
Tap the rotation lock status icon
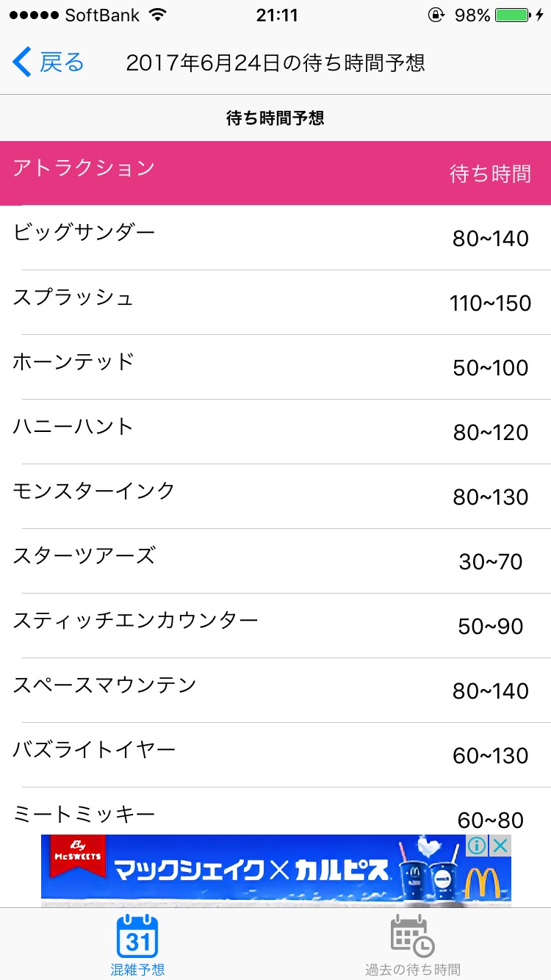coord(436,15)
